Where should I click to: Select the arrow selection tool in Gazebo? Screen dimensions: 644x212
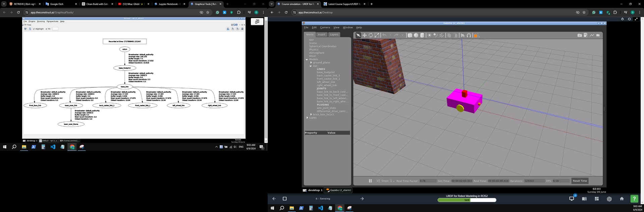(358, 35)
